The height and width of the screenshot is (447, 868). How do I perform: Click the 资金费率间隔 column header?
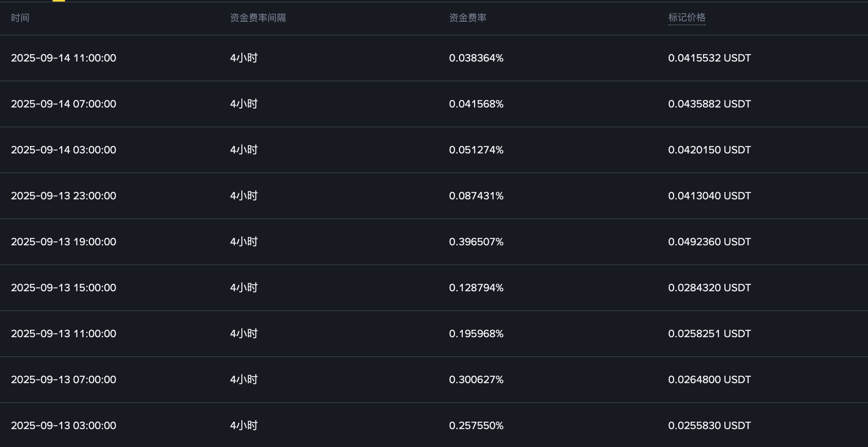(258, 18)
